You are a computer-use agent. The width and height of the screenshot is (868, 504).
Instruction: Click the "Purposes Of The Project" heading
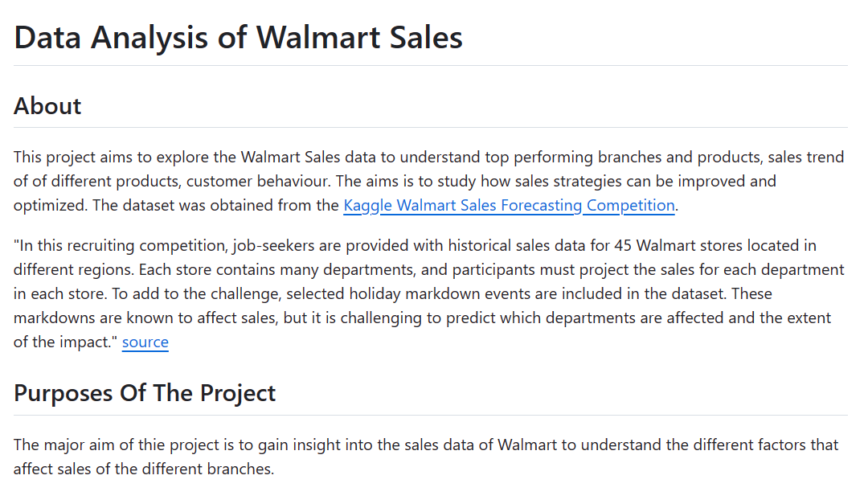pyautogui.click(x=145, y=393)
